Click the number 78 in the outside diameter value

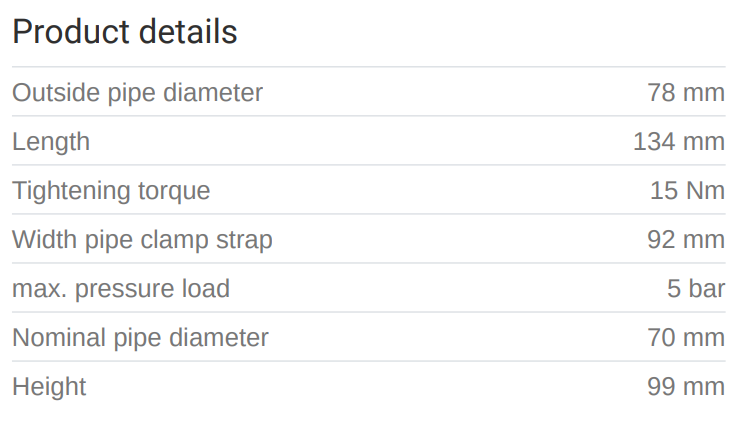coord(661,93)
